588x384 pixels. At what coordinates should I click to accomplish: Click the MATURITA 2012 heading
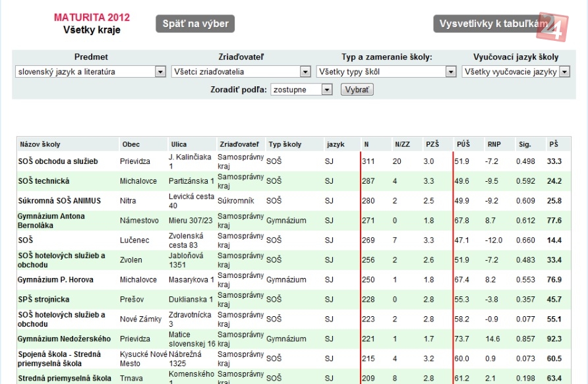(92, 18)
